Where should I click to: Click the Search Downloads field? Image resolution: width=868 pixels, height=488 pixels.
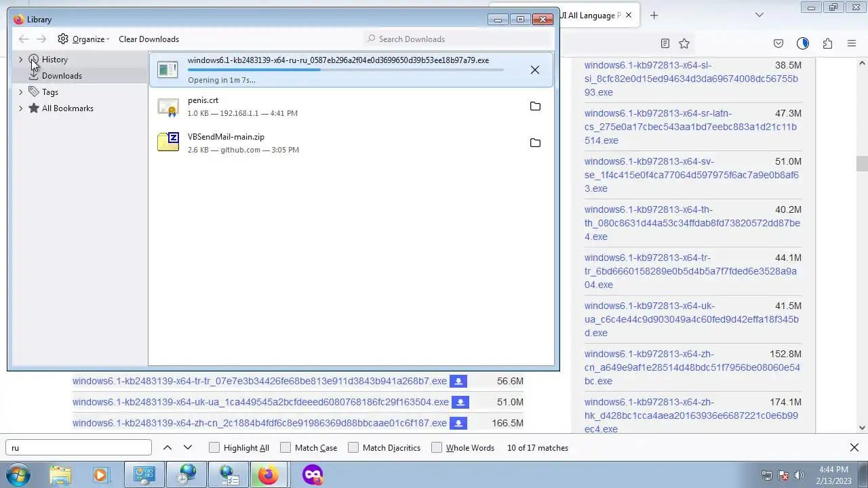point(458,39)
